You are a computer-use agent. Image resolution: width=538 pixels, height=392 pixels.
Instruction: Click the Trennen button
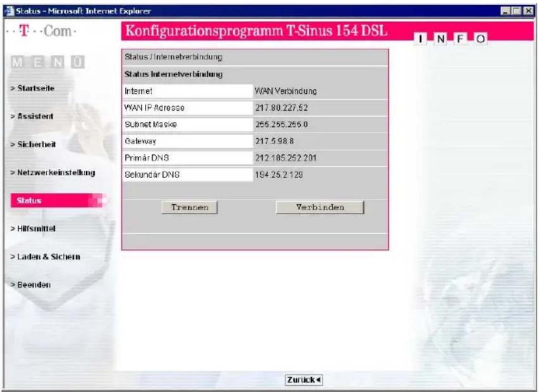click(x=190, y=207)
